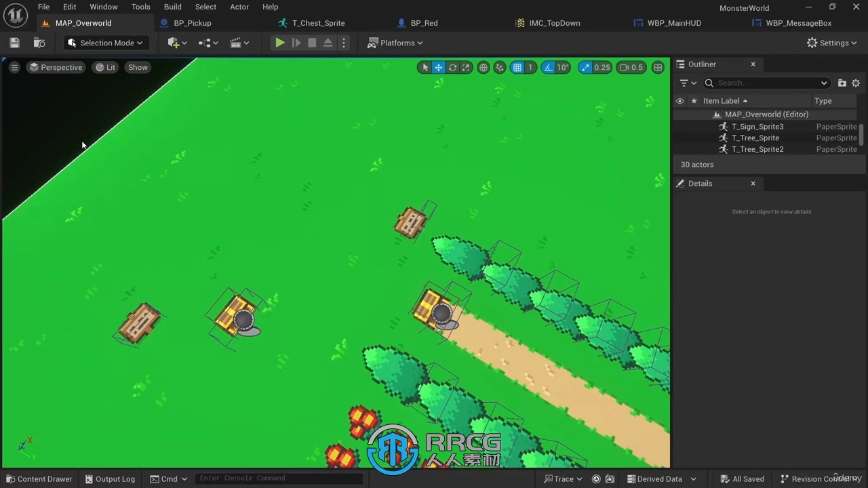
Task: Open the Content Drawer
Action: coord(39,479)
